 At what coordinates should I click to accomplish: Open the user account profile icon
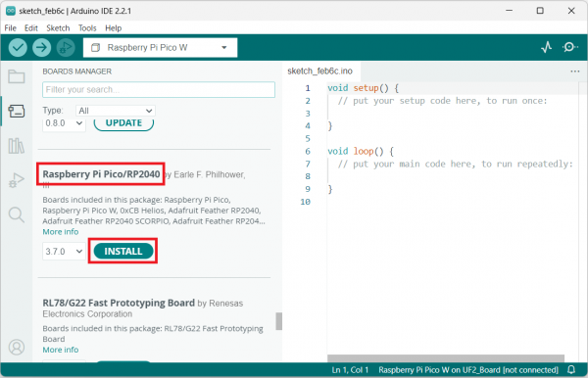17,348
